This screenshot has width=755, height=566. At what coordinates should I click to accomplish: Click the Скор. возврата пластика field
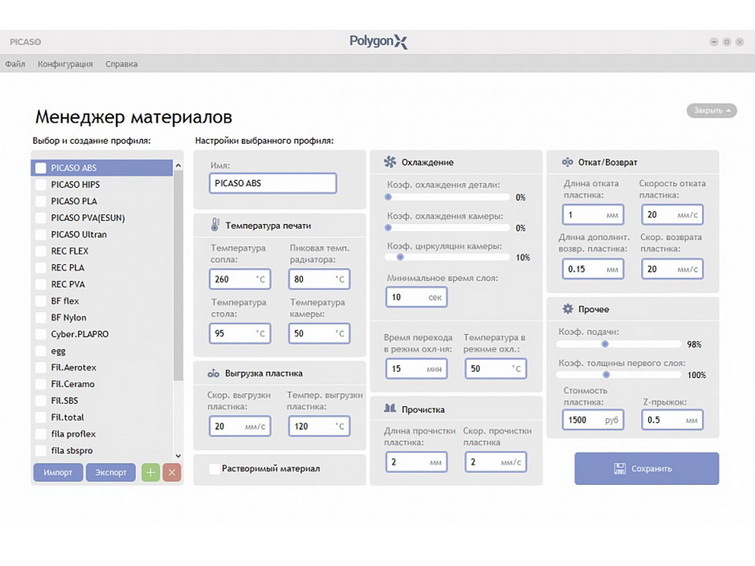click(672, 269)
